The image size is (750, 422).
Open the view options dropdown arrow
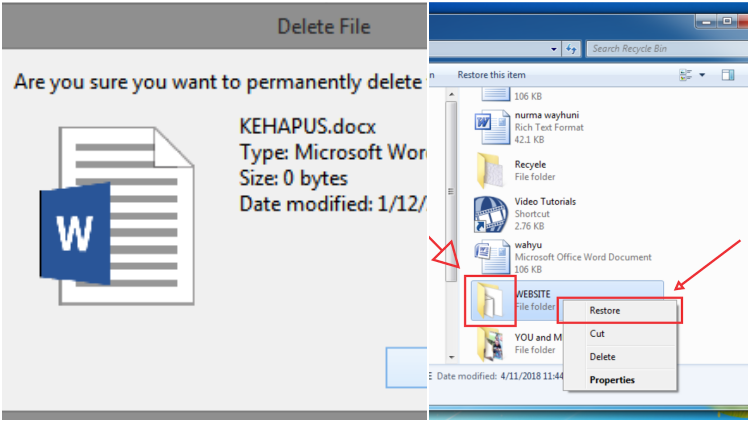coord(702,75)
